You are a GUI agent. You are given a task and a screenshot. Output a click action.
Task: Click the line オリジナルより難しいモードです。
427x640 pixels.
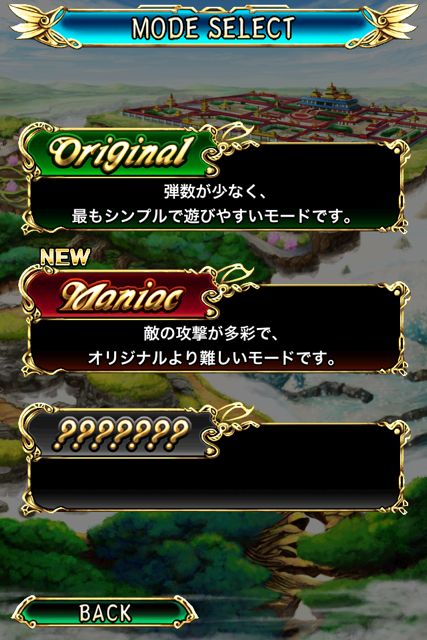click(x=212, y=358)
